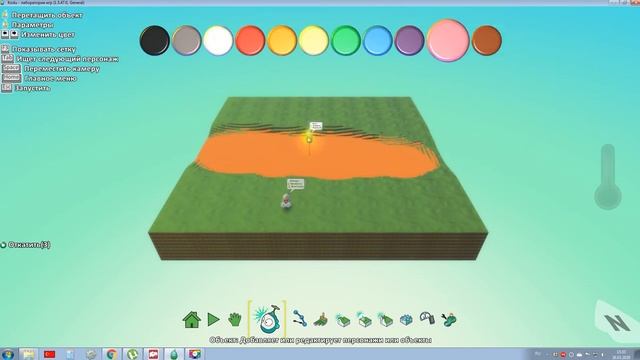Switch to Kodu droplet taskbar icon
This screenshot has height=360, width=640.
coord(174,354)
